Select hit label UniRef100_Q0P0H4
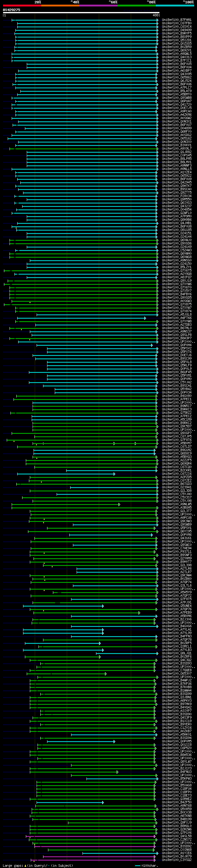 coord(176,345)
